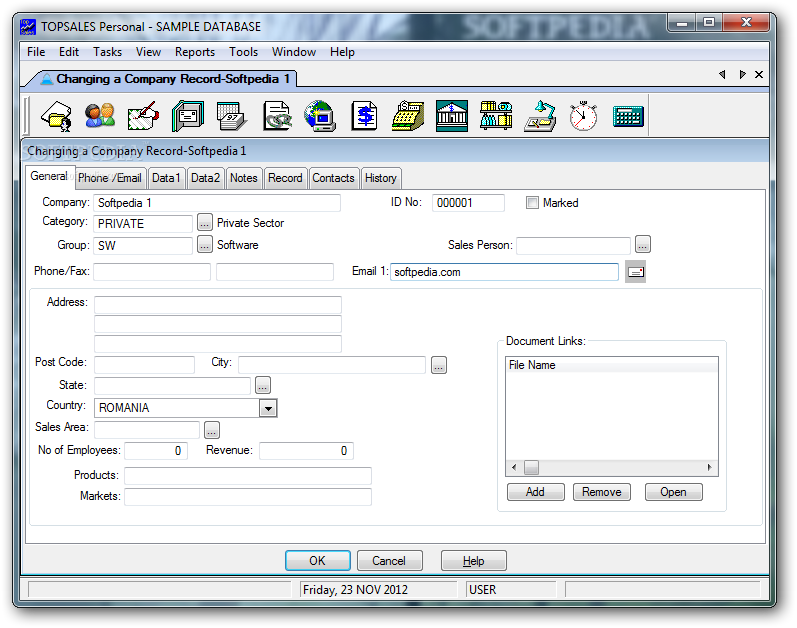Image resolution: width=797 pixels, height=628 pixels.
Task: Browse Sales Person lookup button
Action: [x=642, y=245]
